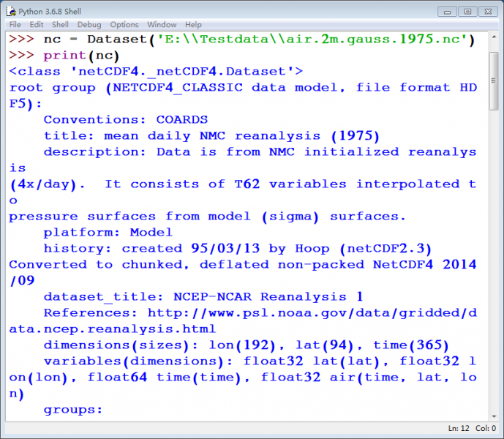504x439 pixels.
Task: Open the Window menu
Action: point(161,25)
